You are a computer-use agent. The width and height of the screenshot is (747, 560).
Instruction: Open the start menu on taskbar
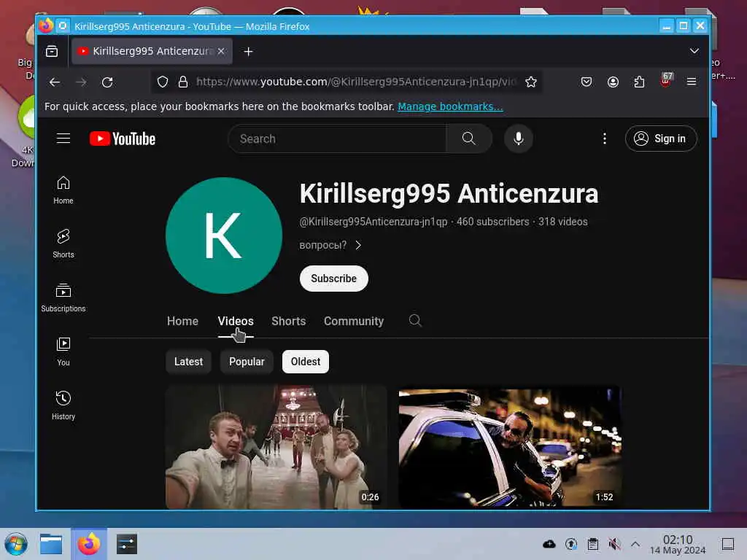click(16, 544)
